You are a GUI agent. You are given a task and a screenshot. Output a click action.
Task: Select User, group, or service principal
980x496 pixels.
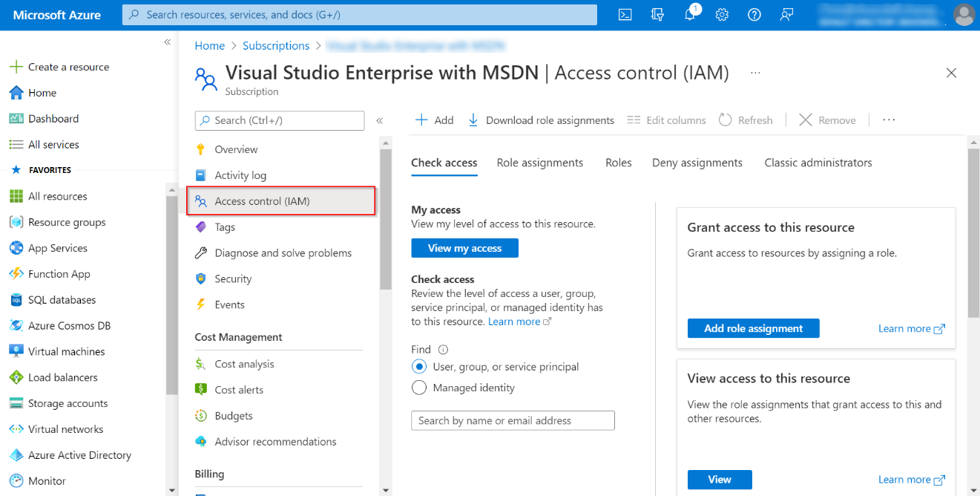419,366
